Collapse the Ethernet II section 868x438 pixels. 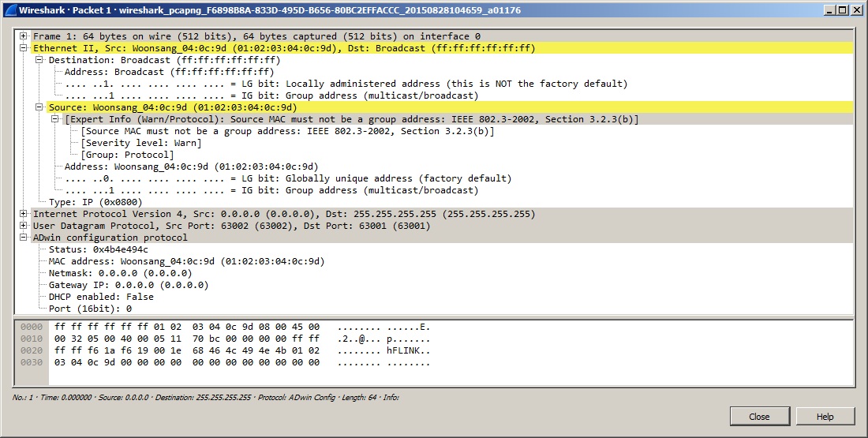[x=23, y=48]
